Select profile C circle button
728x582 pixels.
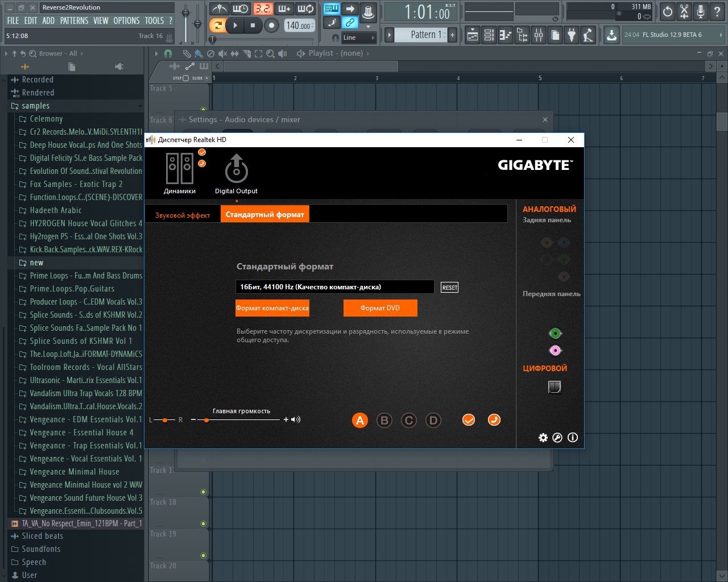[409, 421]
